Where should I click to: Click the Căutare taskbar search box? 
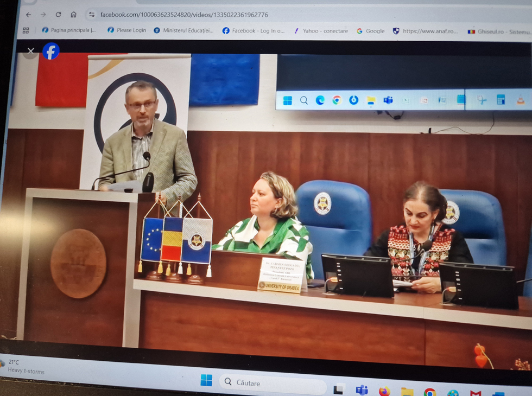pyautogui.click(x=273, y=383)
